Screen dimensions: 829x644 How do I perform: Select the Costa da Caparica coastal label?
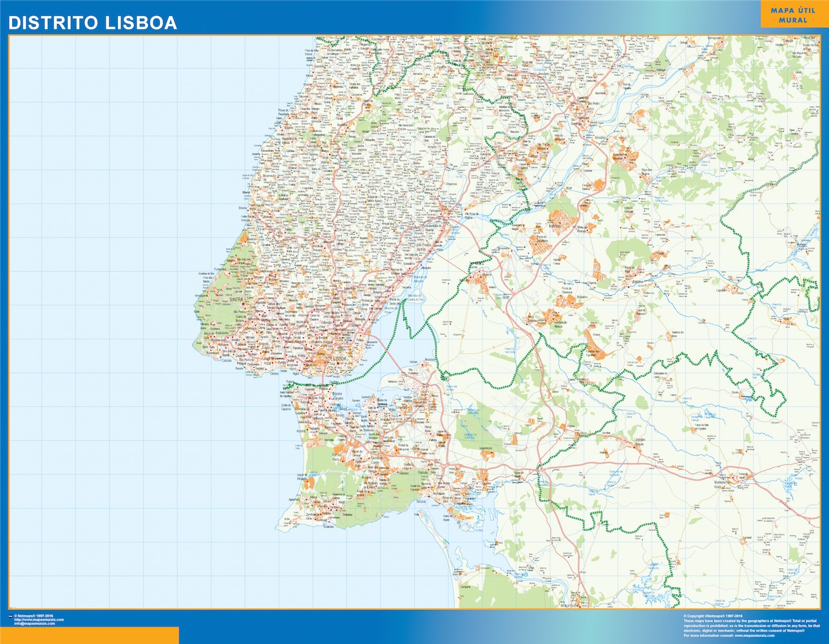point(285,406)
